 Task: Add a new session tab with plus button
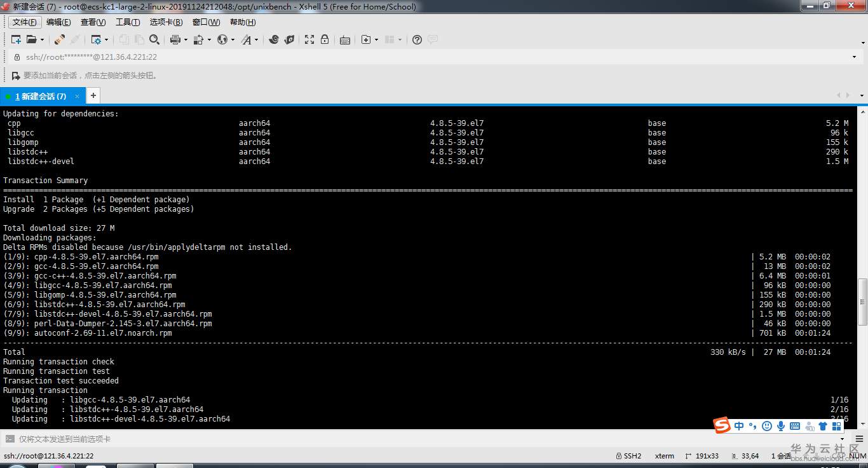pyautogui.click(x=93, y=96)
